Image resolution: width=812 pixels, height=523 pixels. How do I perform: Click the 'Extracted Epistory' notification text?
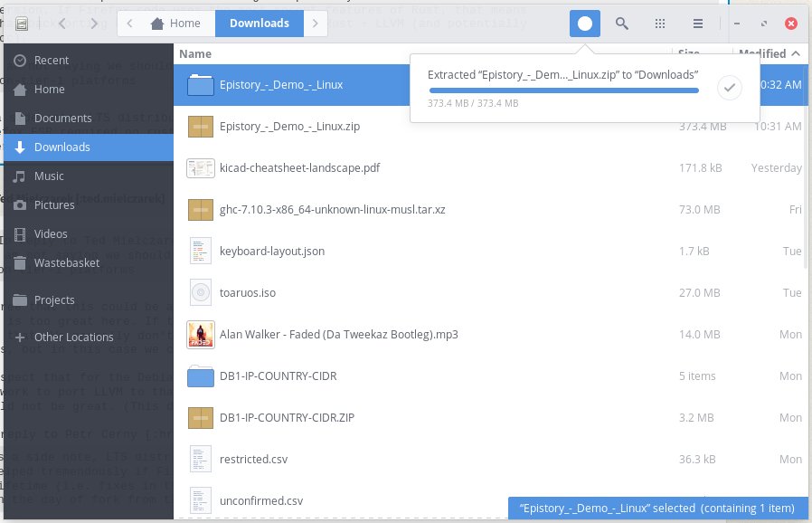[x=563, y=74]
